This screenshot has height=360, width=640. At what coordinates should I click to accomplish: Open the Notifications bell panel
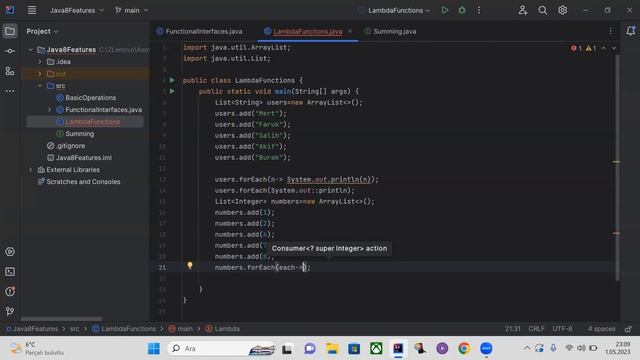[x=631, y=31]
